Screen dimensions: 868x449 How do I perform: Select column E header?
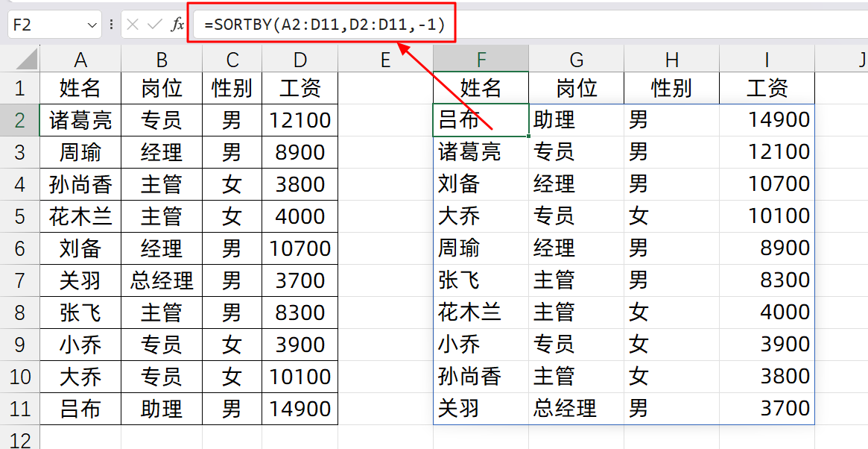(x=386, y=59)
